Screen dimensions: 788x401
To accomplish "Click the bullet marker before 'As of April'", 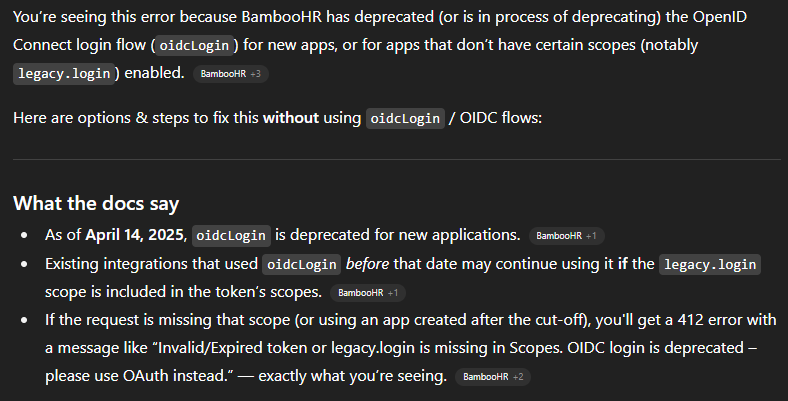I will pyautogui.click(x=26, y=236).
